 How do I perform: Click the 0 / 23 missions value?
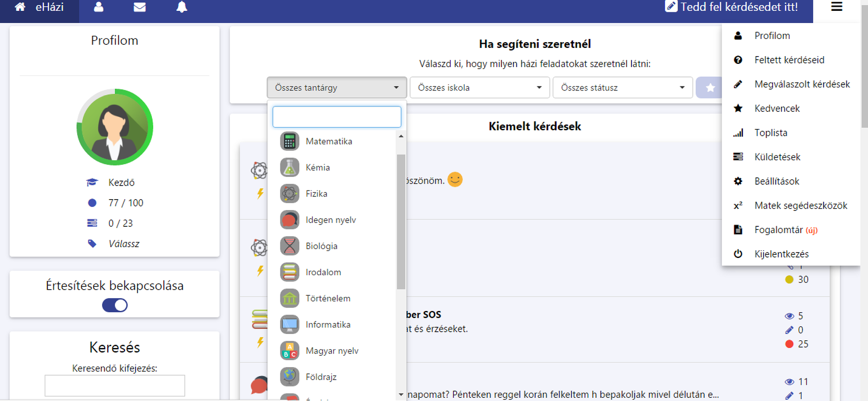click(121, 223)
